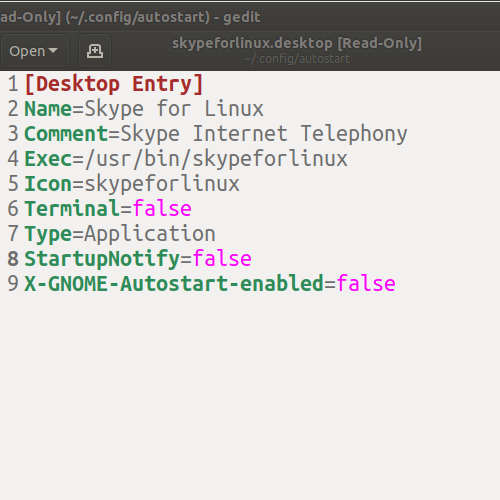
Task: Click the gedit window title bar text
Action: pos(130,17)
